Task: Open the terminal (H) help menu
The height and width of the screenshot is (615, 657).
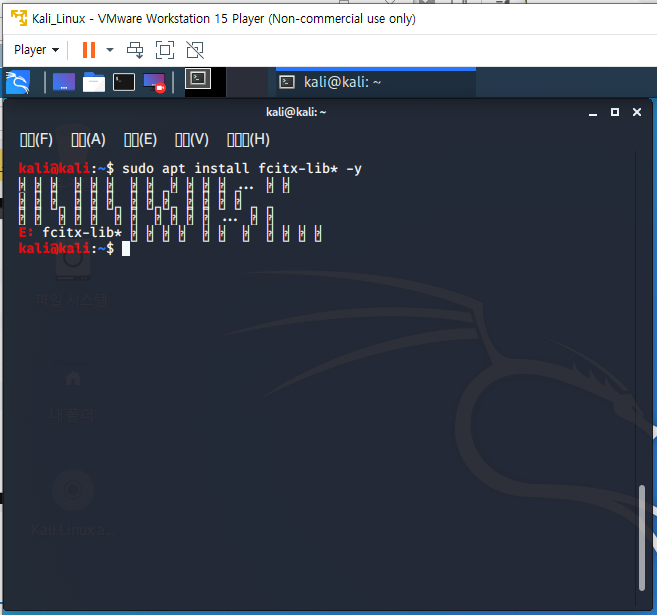Action: [248, 140]
